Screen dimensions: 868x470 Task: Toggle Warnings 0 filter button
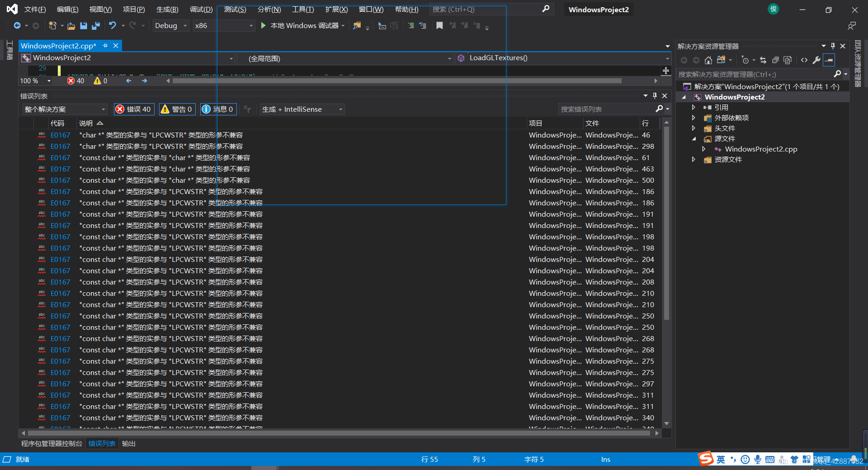tap(177, 109)
